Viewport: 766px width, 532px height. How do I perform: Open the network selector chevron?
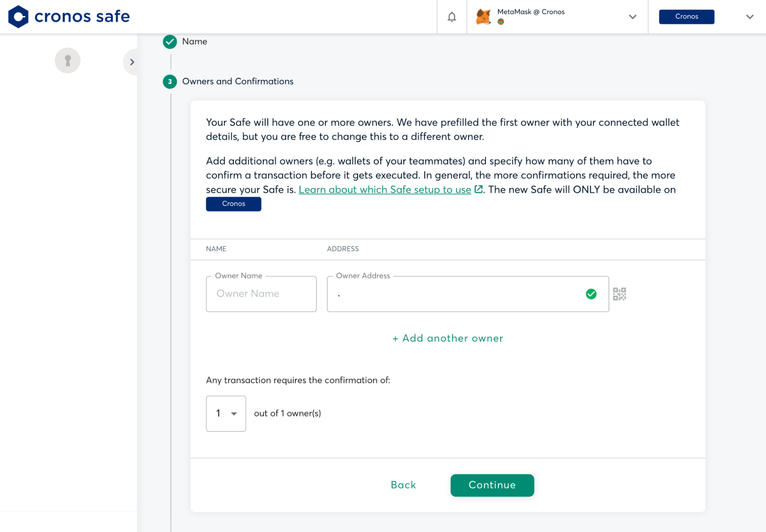(x=750, y=17)
